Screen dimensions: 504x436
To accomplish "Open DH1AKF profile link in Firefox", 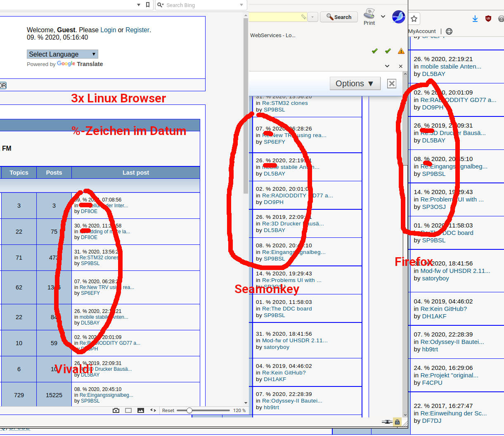I will click(x=434, y=316).
